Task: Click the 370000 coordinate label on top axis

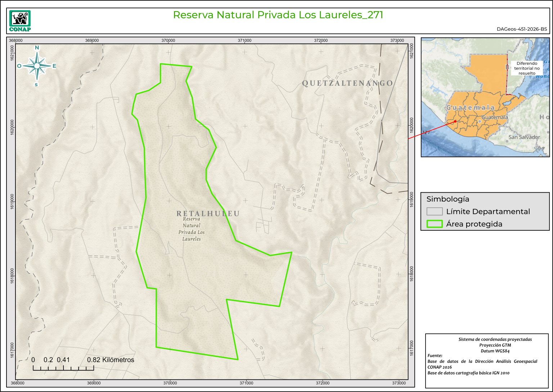Action: click(168, 40)
